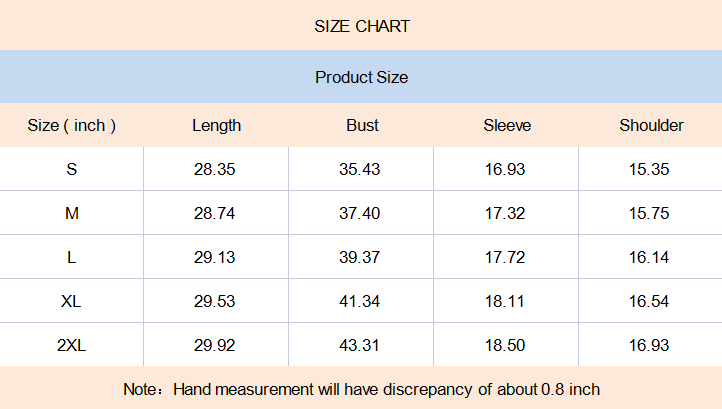
Task: Select the 16.54 shoulder value
Action: (649, 301)
